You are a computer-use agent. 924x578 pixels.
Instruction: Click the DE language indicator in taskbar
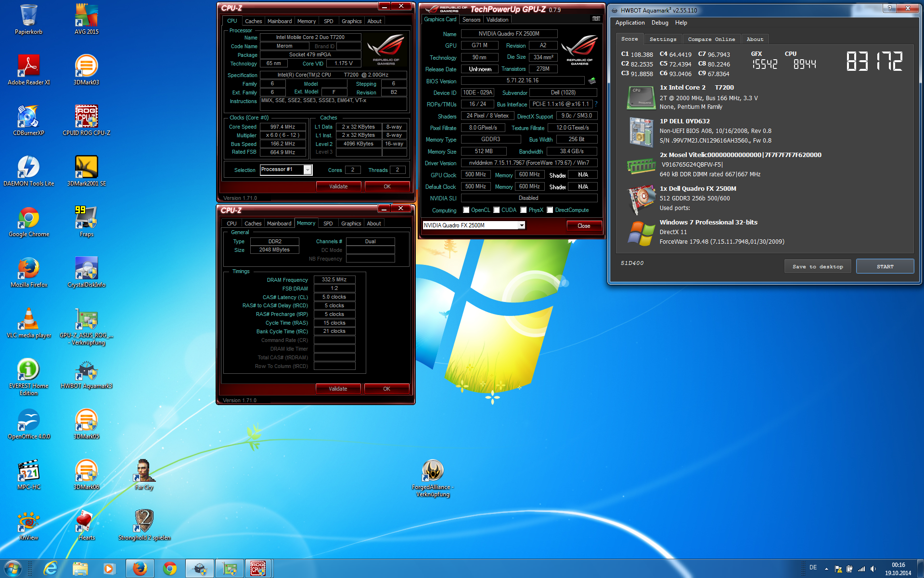813,567
